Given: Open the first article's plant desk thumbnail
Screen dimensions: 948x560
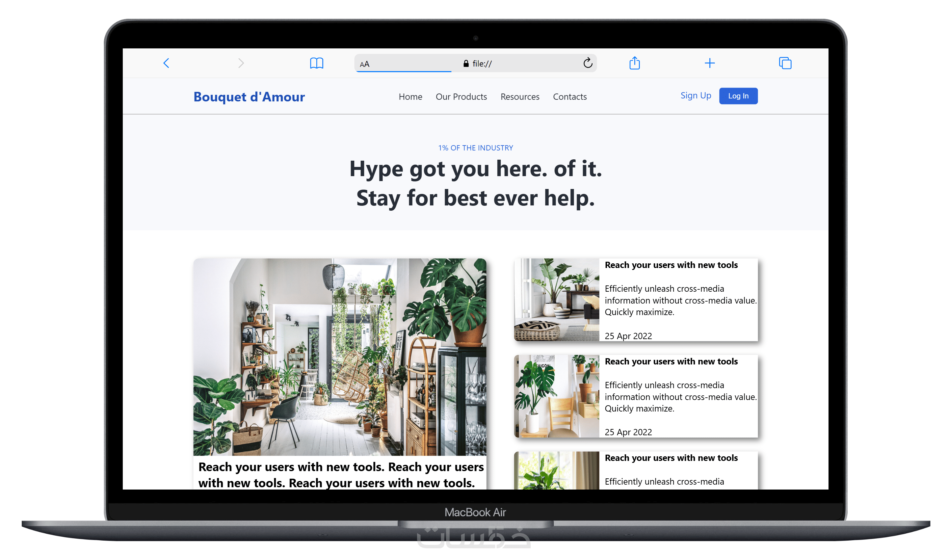Looking at the screenshot, I should coord(556,300).
